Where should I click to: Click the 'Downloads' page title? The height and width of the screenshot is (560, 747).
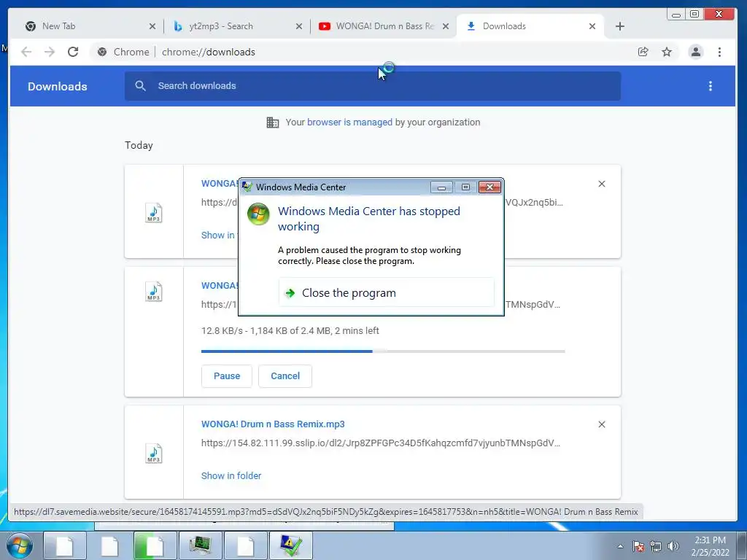point(57,86)
